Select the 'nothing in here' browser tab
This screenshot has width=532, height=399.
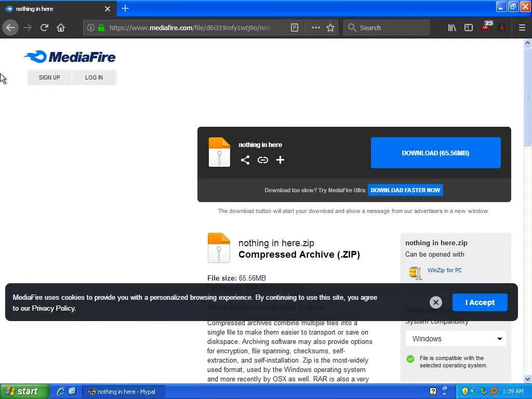tap(58, 9)
